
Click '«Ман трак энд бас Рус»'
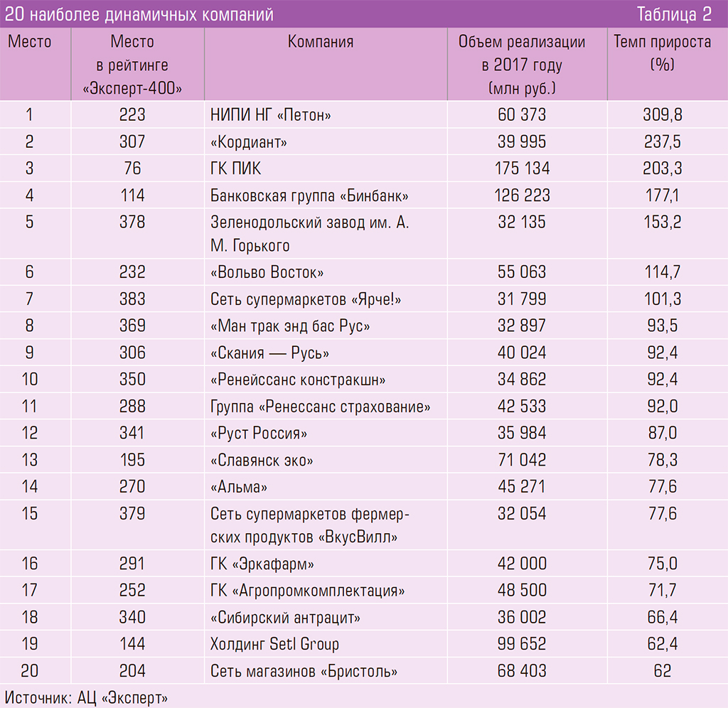[x=290, y=326]
